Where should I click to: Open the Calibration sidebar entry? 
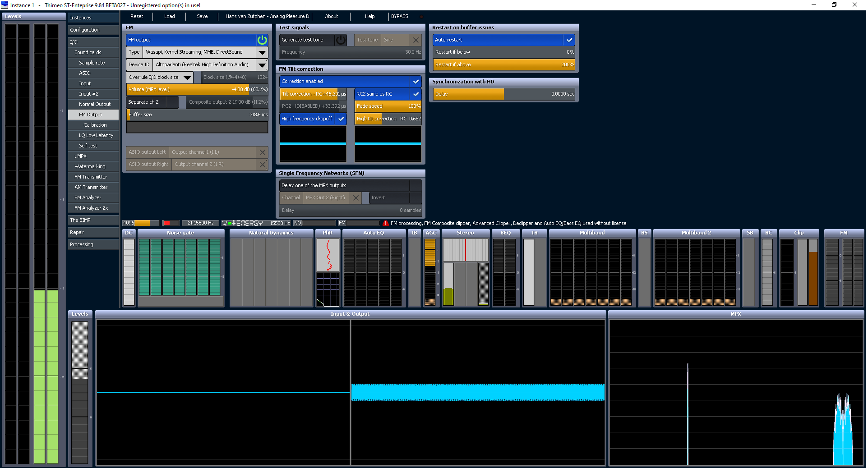93,125
